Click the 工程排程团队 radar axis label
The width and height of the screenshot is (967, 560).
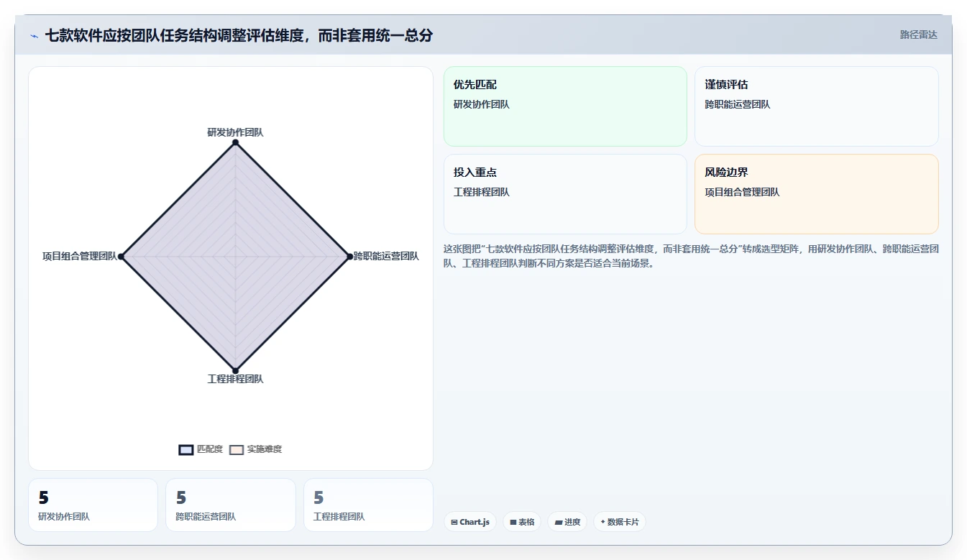pyautogui.click(x=235, y=379)
